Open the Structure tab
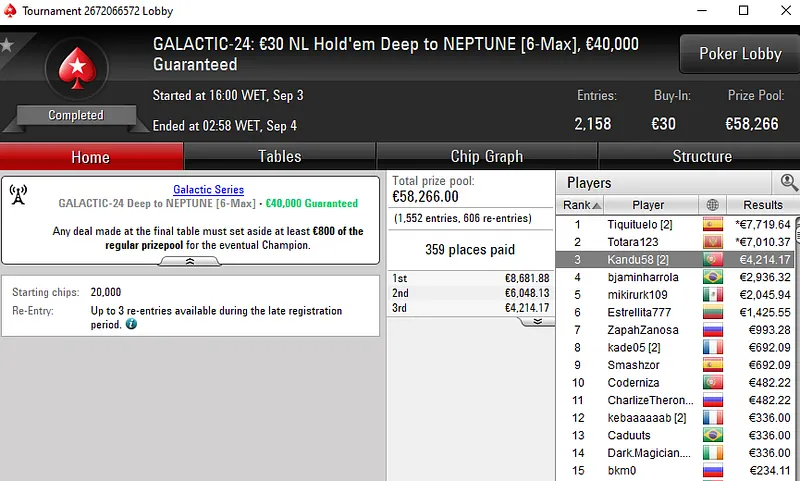Image resolution: width=800 pixels, height=481 pixels. [x=702, y=156]
